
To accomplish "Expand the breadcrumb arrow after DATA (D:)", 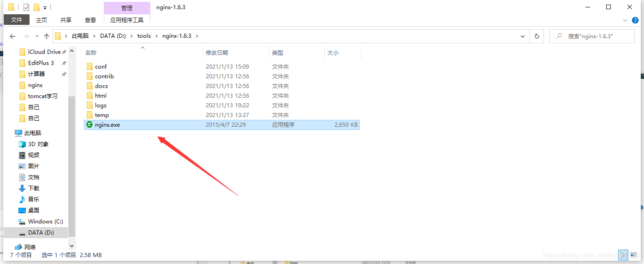I will 131,36.
